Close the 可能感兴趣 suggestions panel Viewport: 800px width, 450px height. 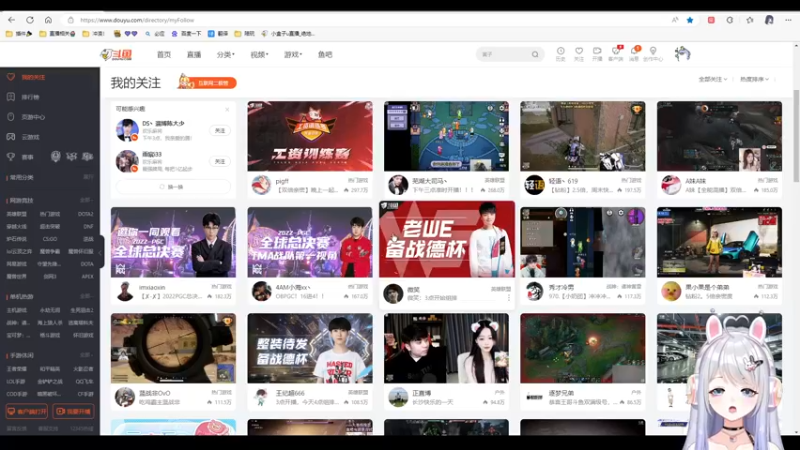click(227, 109)
